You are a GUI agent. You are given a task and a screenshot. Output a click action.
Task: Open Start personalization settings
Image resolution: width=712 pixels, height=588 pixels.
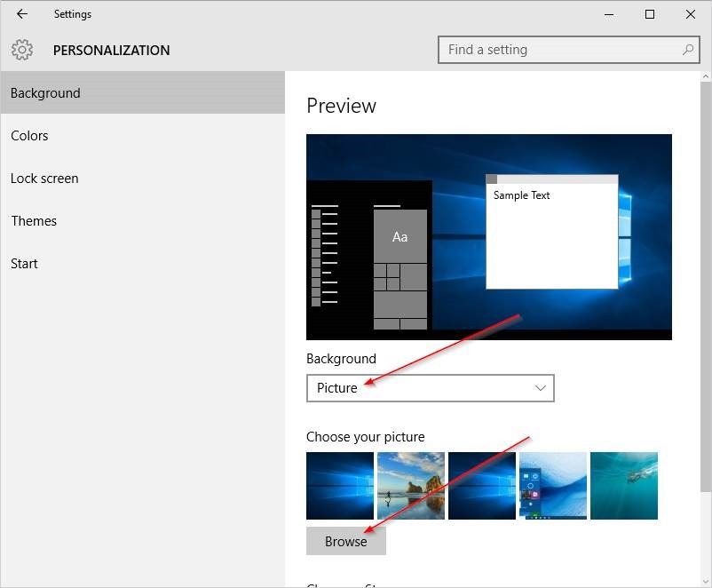click(24, 263)
